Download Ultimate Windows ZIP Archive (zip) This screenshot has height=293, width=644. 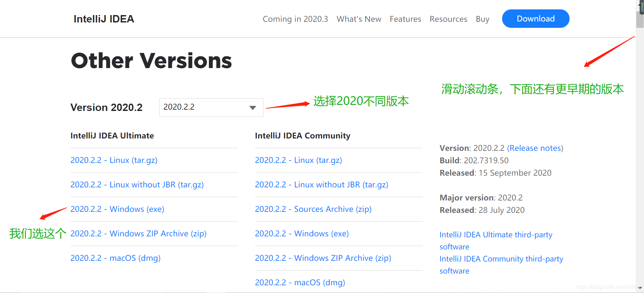point(139,234)
